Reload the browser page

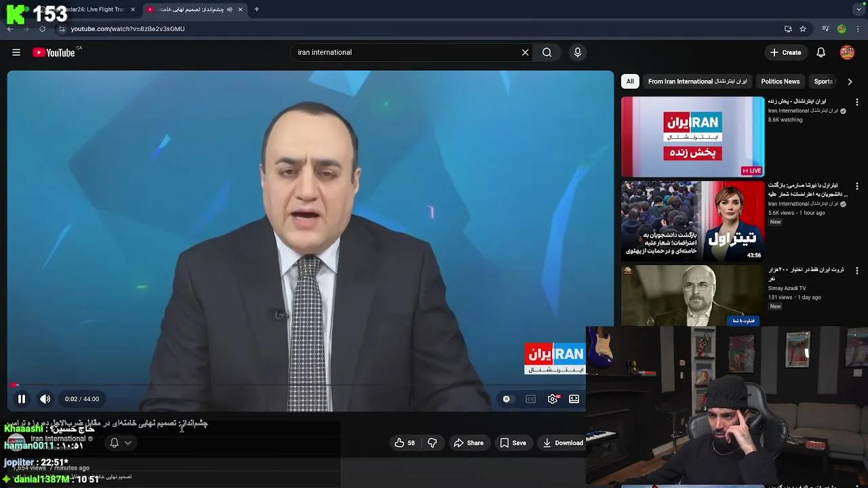click(x=42, y=29)
